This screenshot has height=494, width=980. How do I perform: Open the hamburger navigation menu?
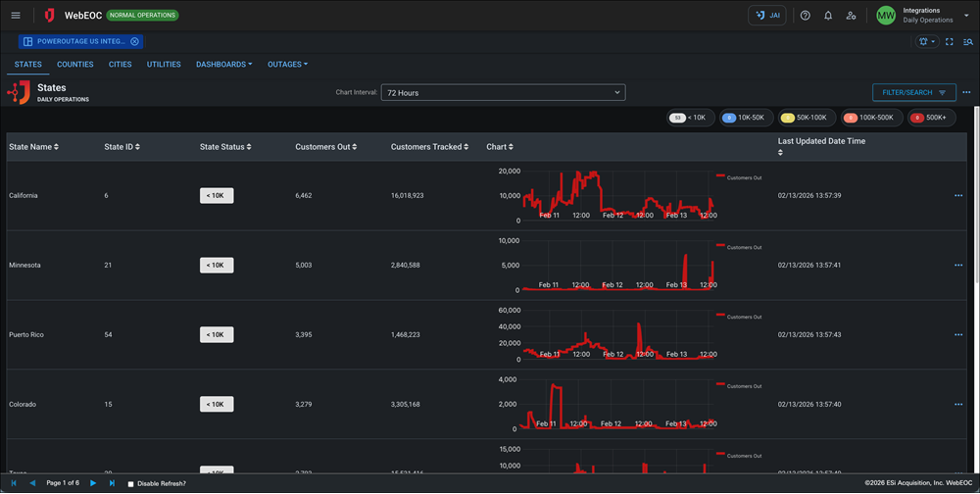click(x=16, y=16)
